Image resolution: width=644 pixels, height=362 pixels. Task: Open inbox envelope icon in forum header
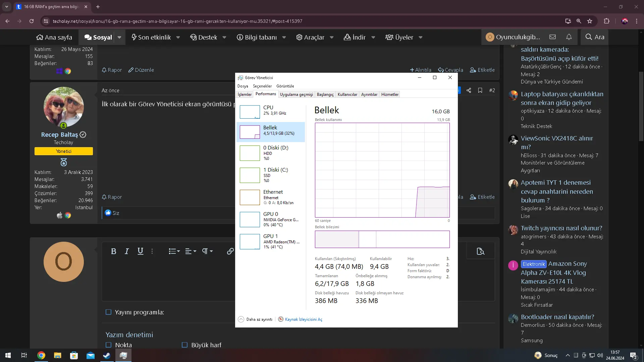552,37
